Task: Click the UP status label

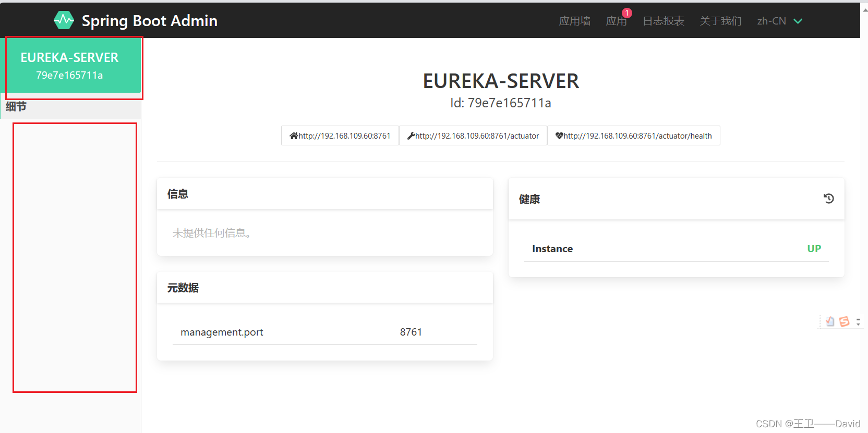Action: click(x=814, y=249)
